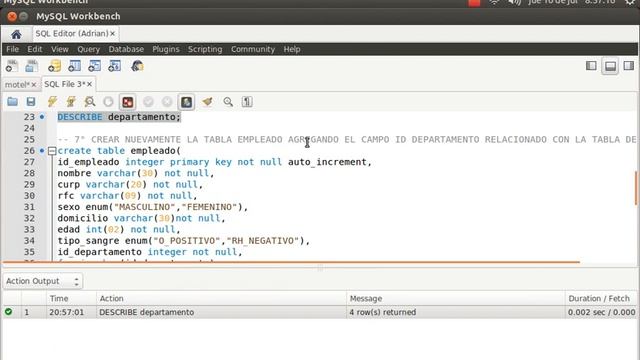Rollback the current transaction

pos(167,102)
